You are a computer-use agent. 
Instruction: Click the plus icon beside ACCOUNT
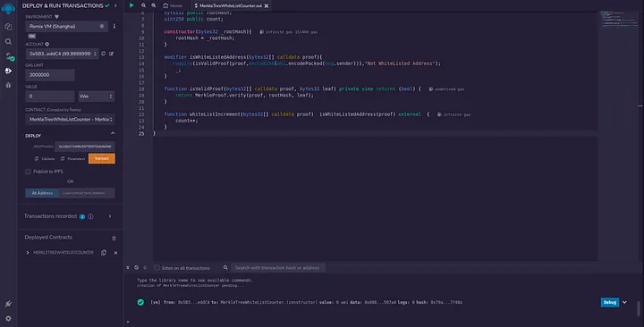47,44
